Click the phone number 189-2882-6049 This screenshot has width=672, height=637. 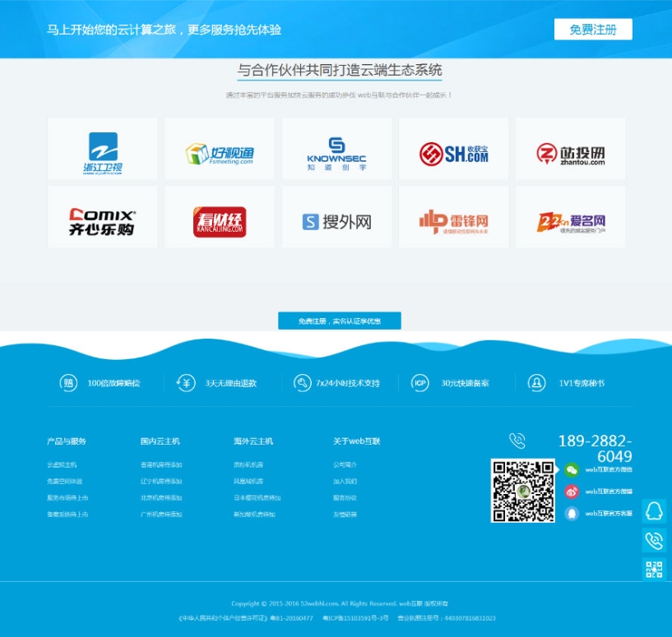[596, 449]
